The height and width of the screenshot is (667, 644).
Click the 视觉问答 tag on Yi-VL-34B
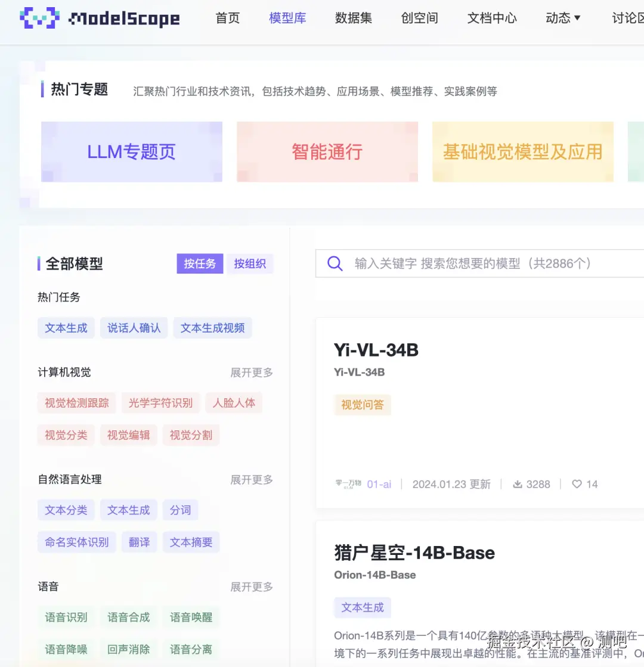click(x=362, y=405)
